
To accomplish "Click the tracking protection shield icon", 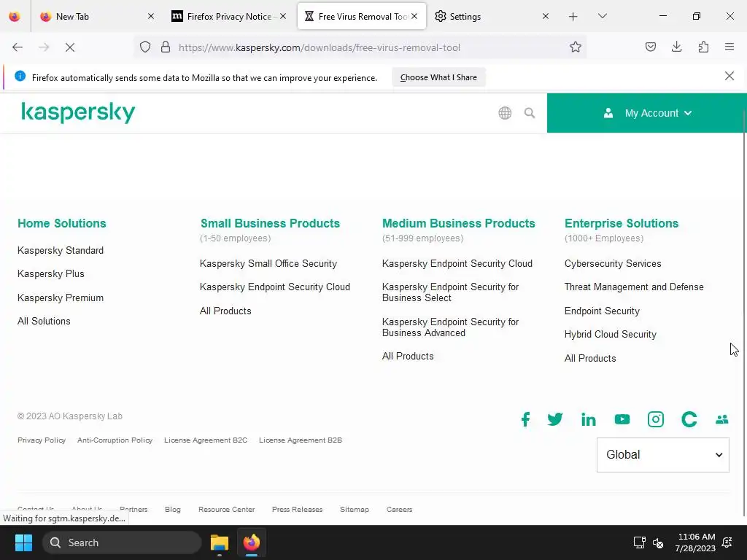I will pos(145,47).
